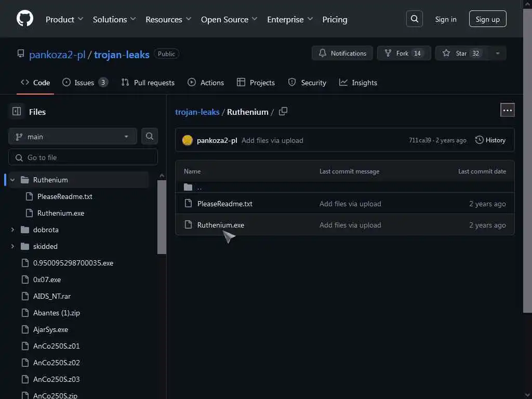
Task: Click the Fork icon
Action: [388, 54]
